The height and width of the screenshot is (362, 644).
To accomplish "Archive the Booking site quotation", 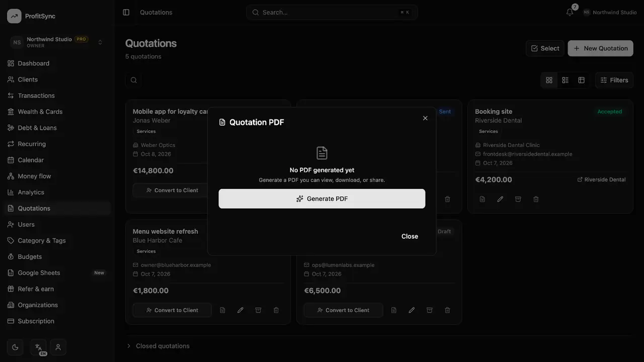I will click(x=518, y=199).
